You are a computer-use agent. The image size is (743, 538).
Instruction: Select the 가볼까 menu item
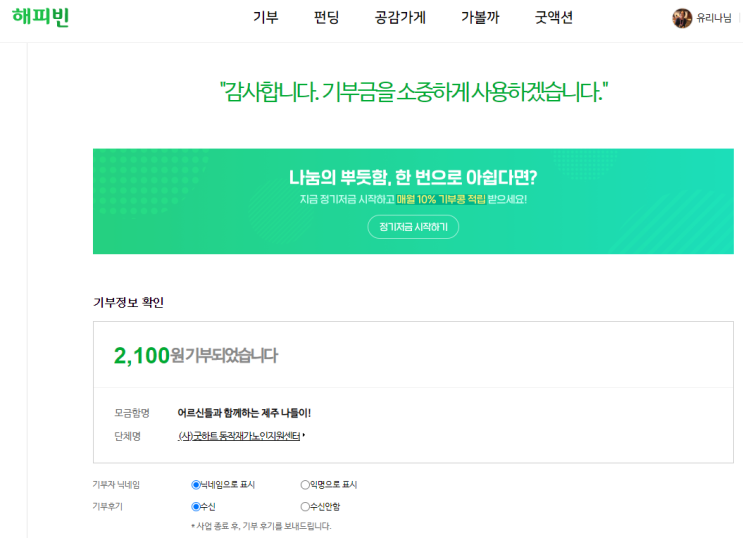pos(480,18)
